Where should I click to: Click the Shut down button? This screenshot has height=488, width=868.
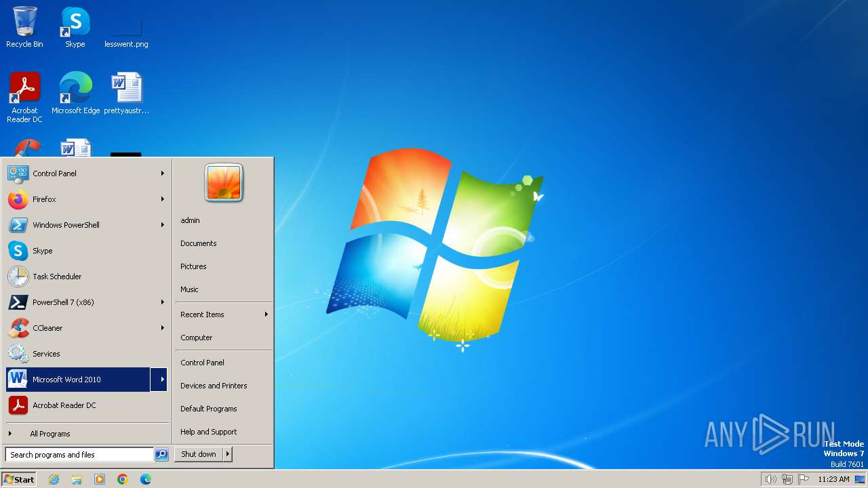199,455
